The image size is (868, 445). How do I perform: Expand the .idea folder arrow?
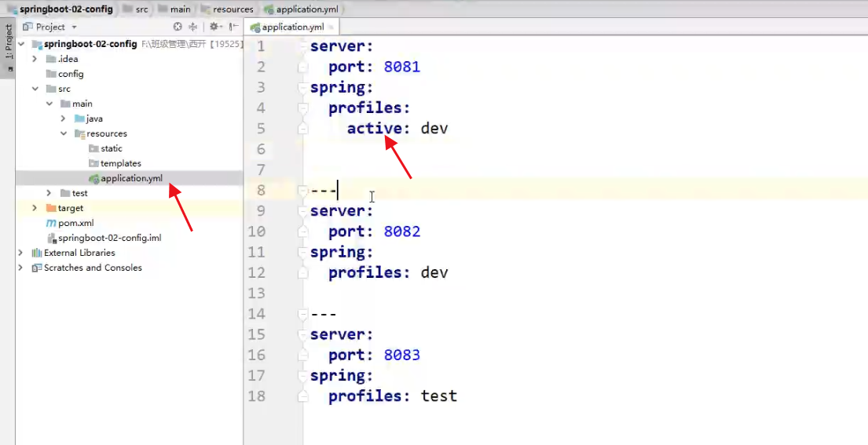point(35,59)
